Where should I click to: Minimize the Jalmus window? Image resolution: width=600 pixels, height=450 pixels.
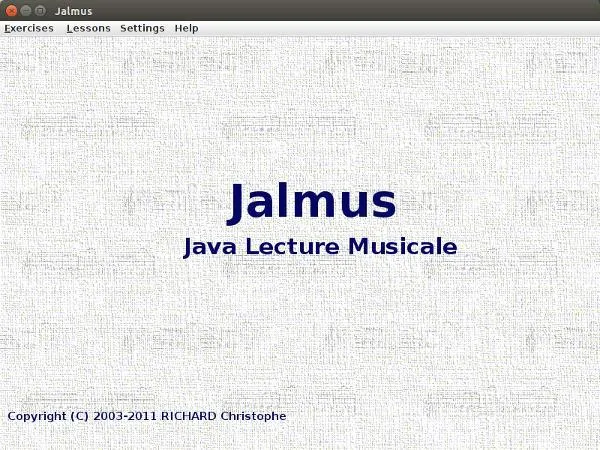pos(26,11)
